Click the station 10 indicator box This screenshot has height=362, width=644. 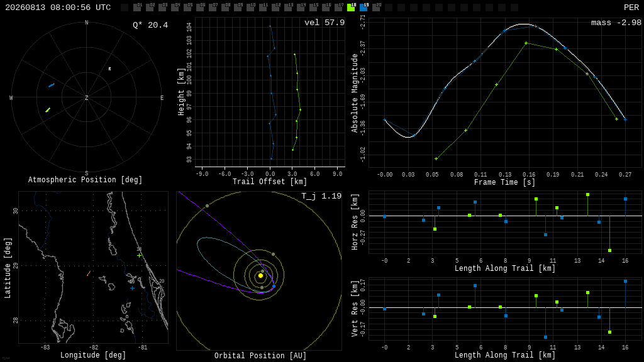[250, 8]
